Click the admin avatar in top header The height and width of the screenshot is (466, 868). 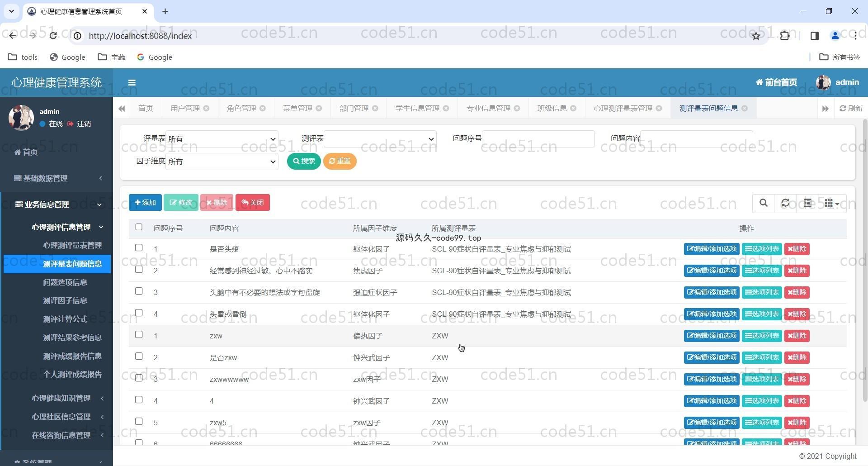coord(823,82)
